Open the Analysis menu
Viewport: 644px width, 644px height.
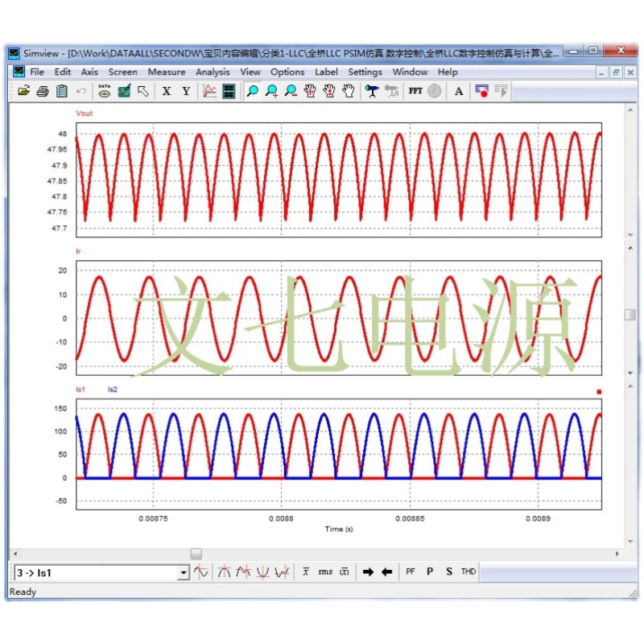(213, 72)
